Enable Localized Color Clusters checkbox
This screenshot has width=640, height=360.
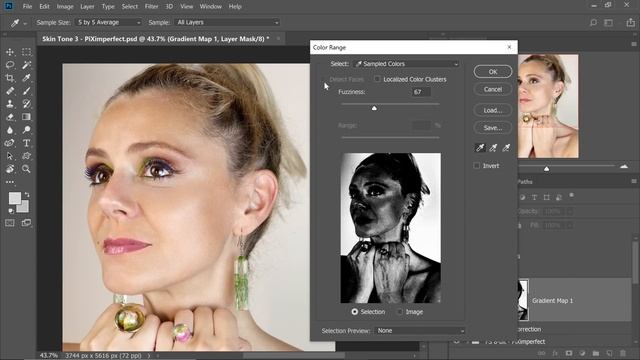pos(377,79)
